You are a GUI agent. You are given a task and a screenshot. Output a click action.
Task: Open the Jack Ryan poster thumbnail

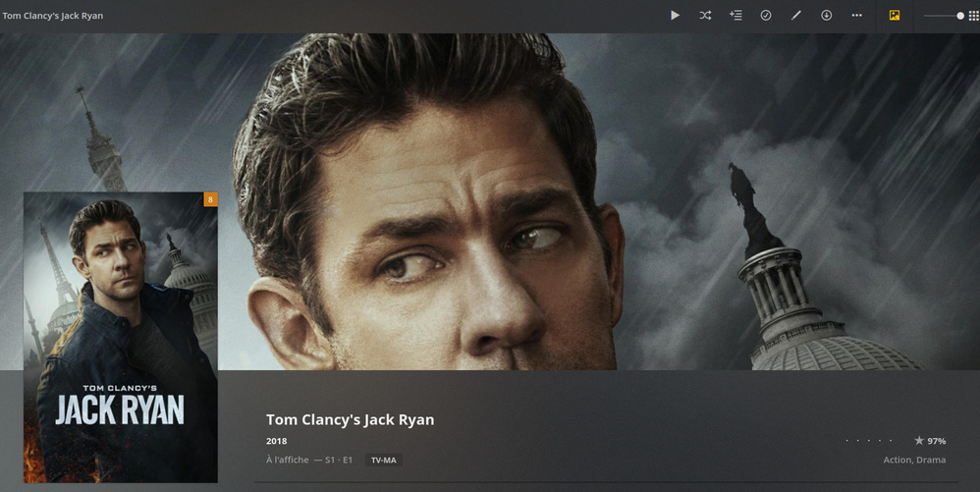point(121,338)
